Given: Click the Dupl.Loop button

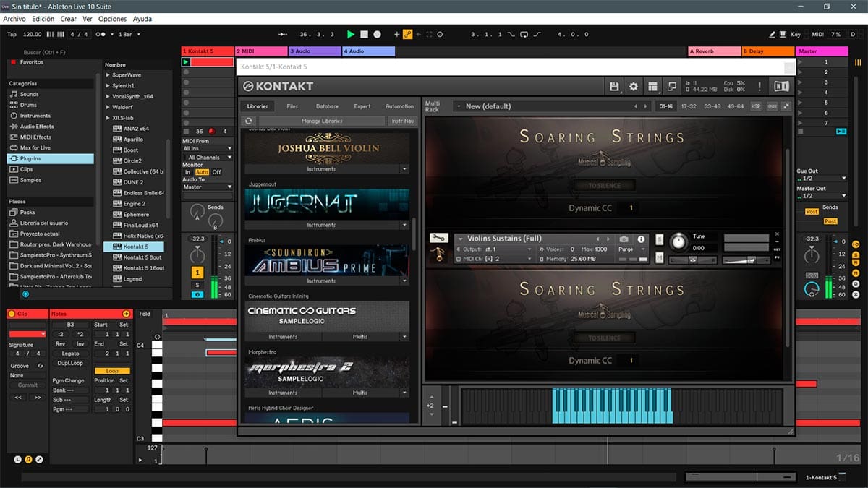Looking at the screenshot, I should click(x=71, y=363).
